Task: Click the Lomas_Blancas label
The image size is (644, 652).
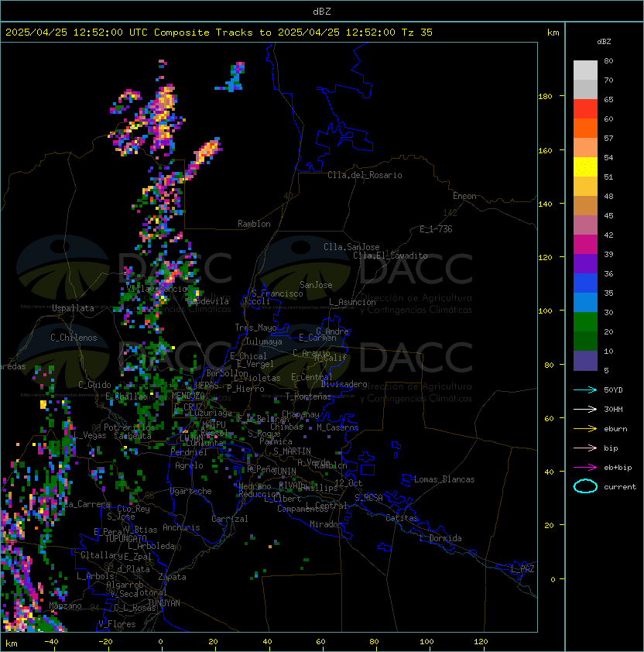Action: click(444, 479)
